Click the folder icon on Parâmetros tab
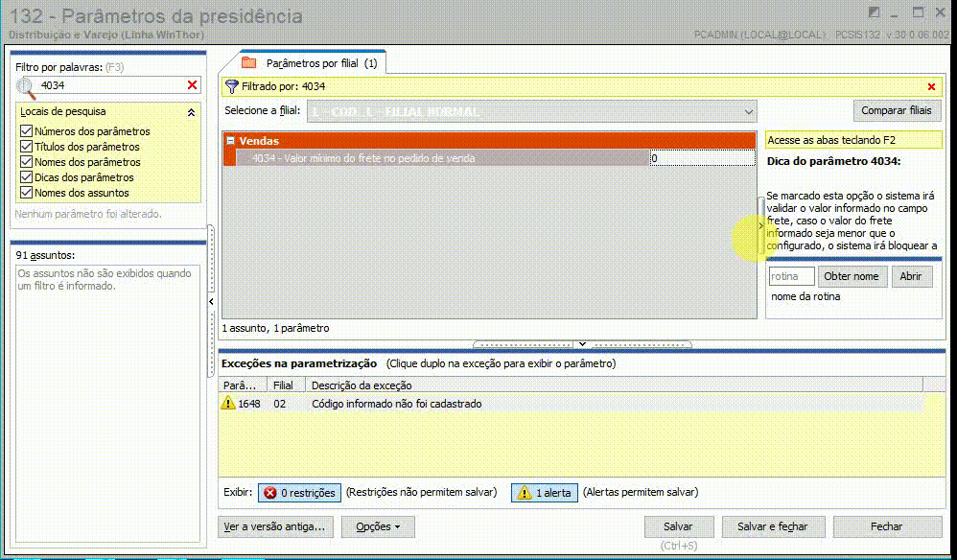Image resolution: width=957 pixels, height=560 pixels. tap(249, 62)
